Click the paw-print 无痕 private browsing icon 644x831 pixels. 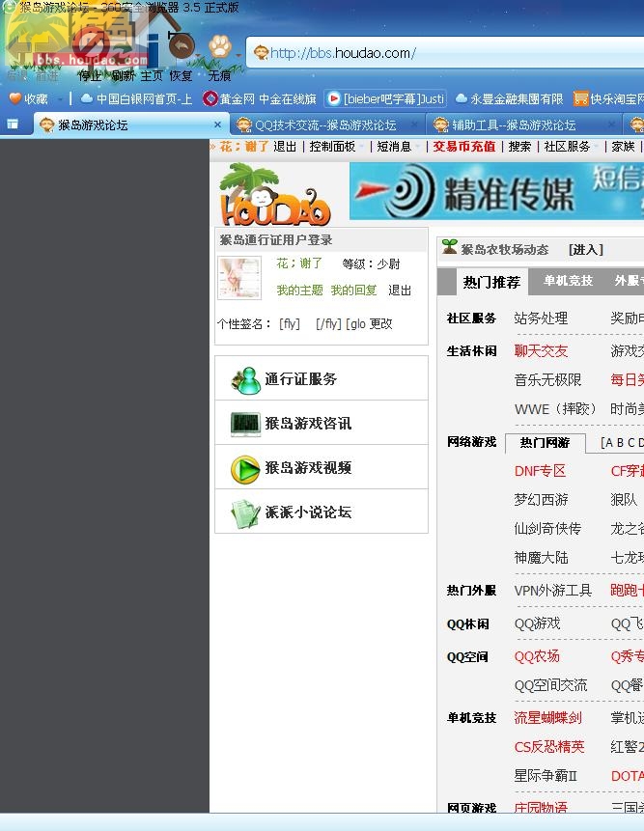tap(219, 46)
